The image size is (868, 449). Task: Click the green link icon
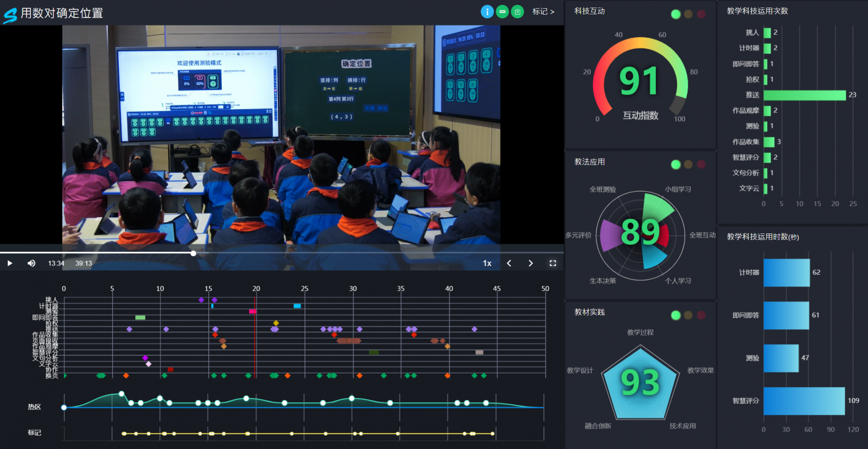click(502, 11)
